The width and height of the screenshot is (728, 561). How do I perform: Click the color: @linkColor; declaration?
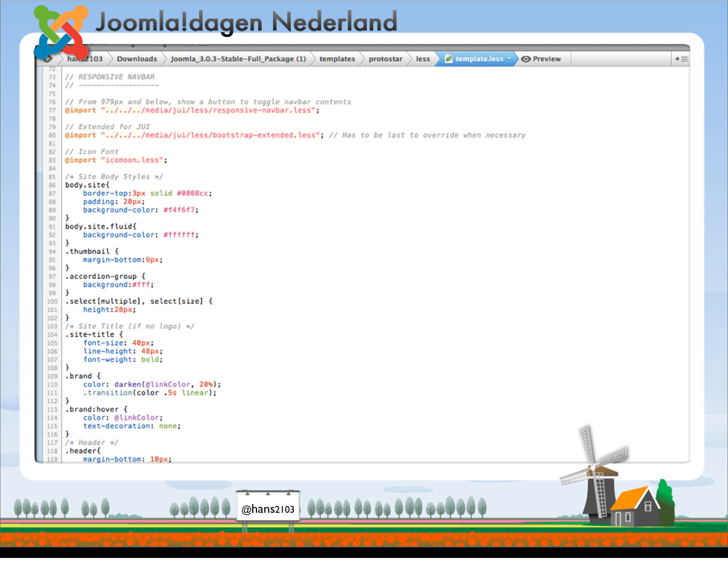click(x=123, y=418)
